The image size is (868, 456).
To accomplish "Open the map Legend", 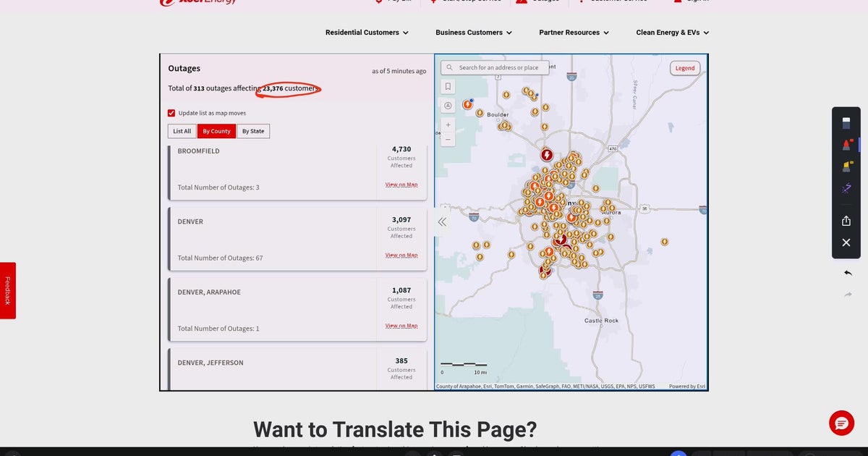I will pyautogui.click(x=685, y=68).
